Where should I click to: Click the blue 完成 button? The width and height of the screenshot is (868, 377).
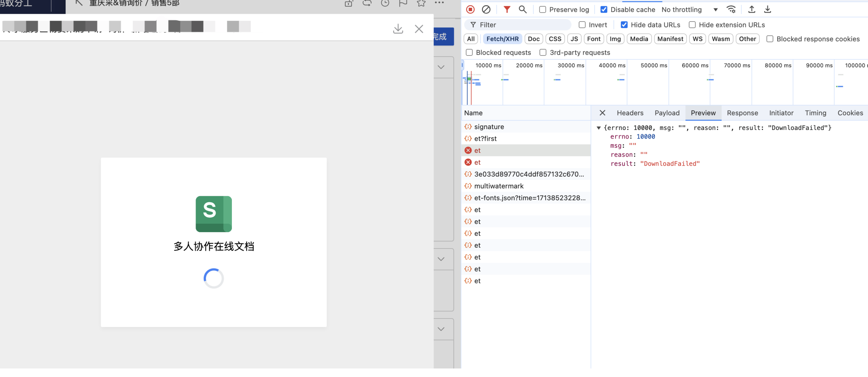click(x=444, y=36)
